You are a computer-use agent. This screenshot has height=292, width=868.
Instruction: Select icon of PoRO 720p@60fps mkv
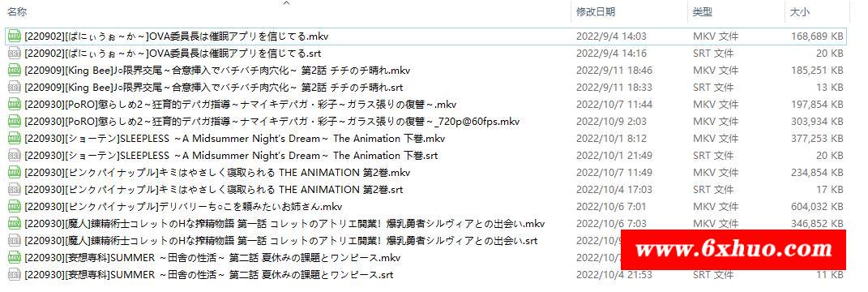pyautogui.click(x=14, y=122)
